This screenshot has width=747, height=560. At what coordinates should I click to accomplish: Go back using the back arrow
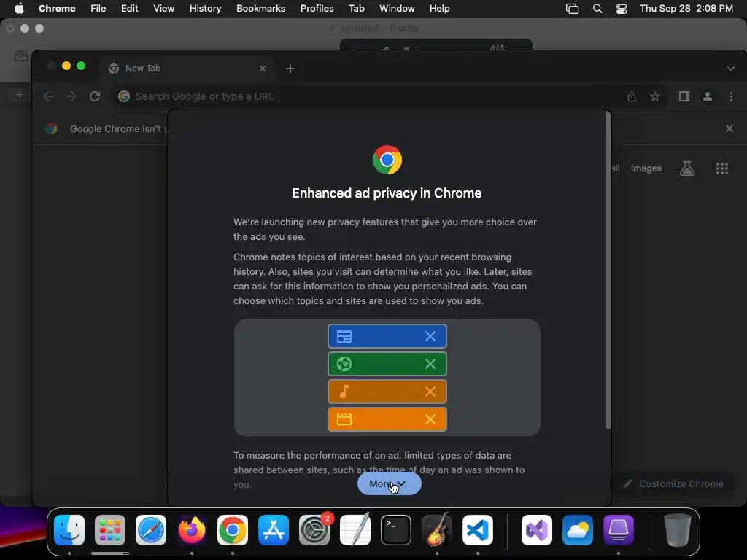pyautogui.click(x=48, y=96)
